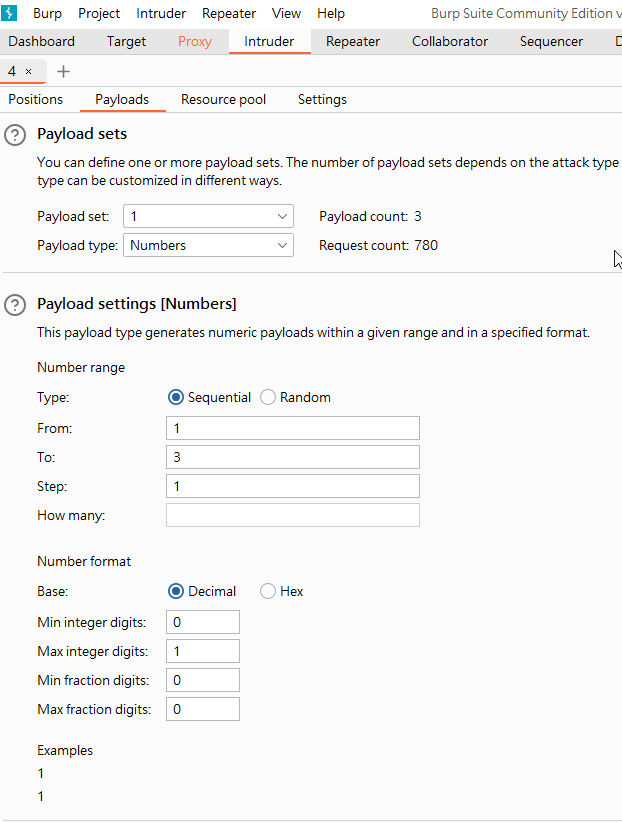Switch to the Proxy tab
Image resolution: width=622 pixels, height=823 pixels.
point(195,41)
